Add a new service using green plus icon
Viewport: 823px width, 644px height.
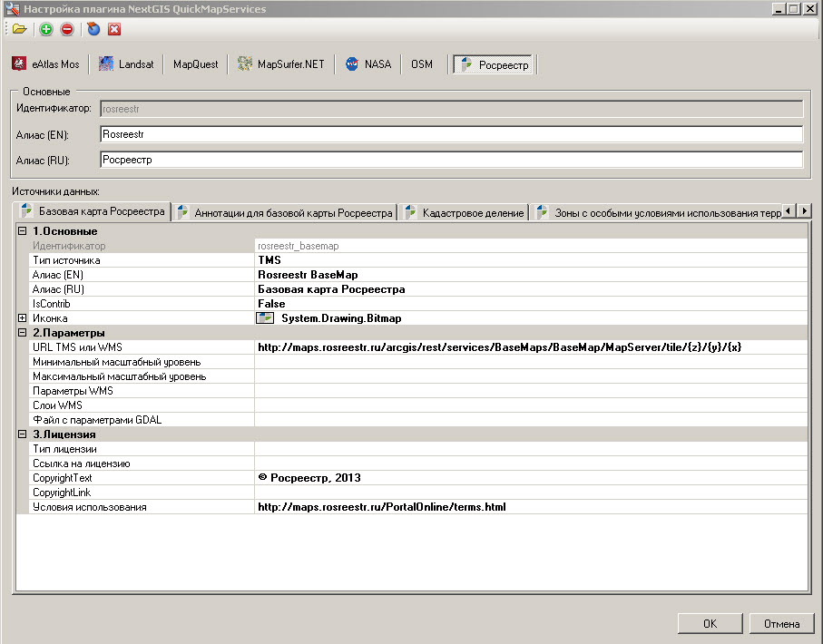[x=44, y=29]
